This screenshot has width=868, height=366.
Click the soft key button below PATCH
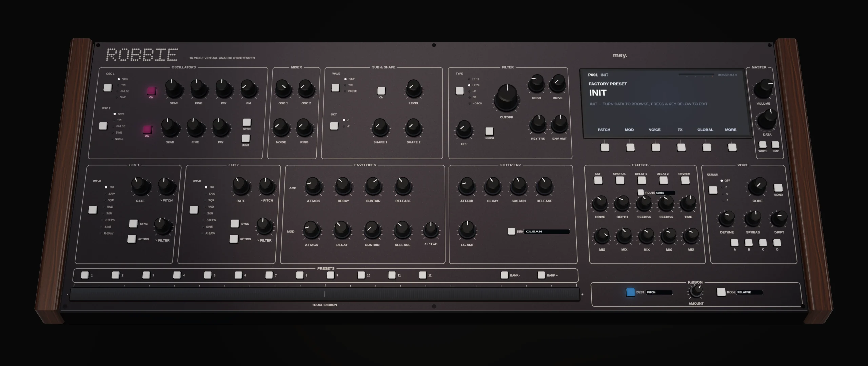605,147
